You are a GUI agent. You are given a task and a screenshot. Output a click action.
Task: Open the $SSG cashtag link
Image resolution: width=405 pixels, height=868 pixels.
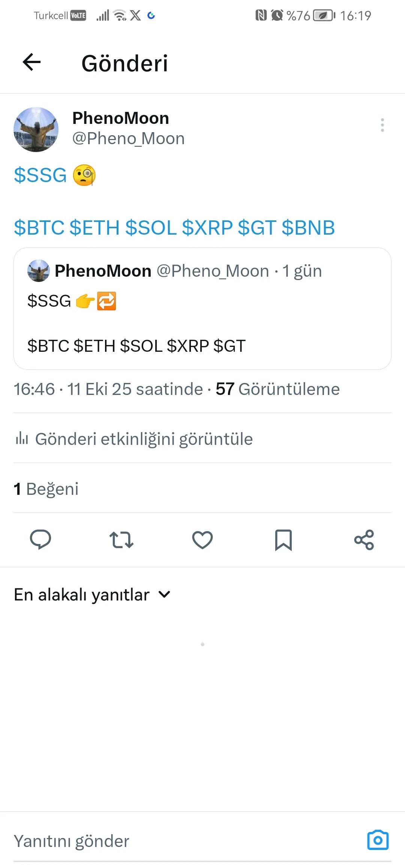click(x=40, y=175)
